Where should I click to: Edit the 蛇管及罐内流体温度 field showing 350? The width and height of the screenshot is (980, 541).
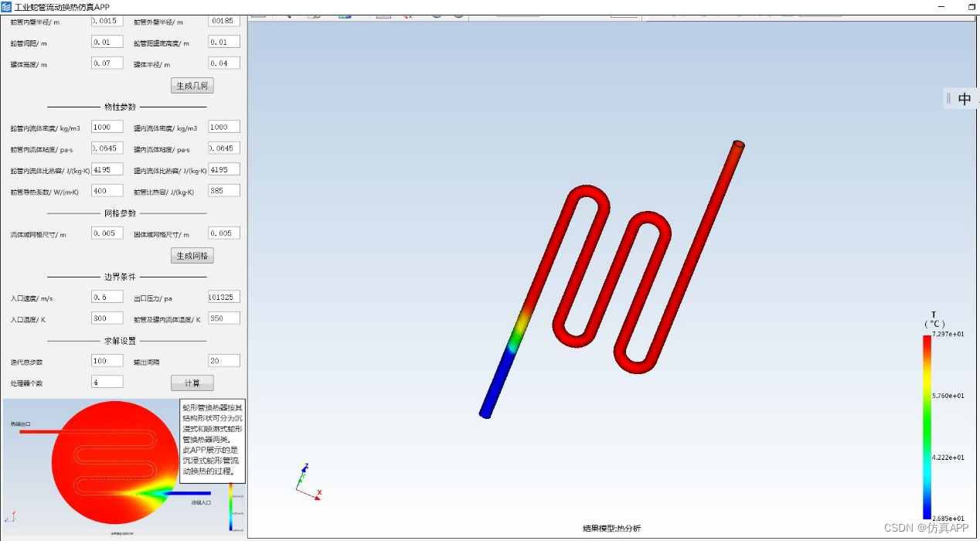pyautogui.click(x=224, y=318)
